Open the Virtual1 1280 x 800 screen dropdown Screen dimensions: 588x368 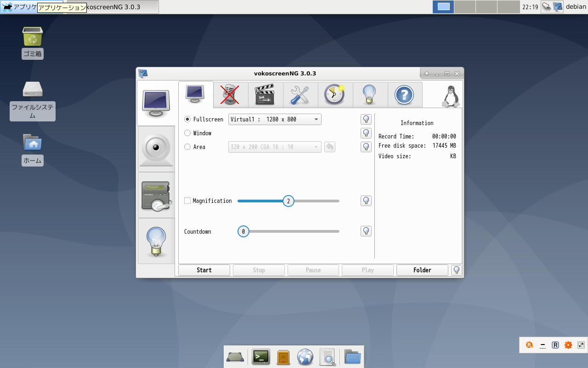(x=275, y=119)
